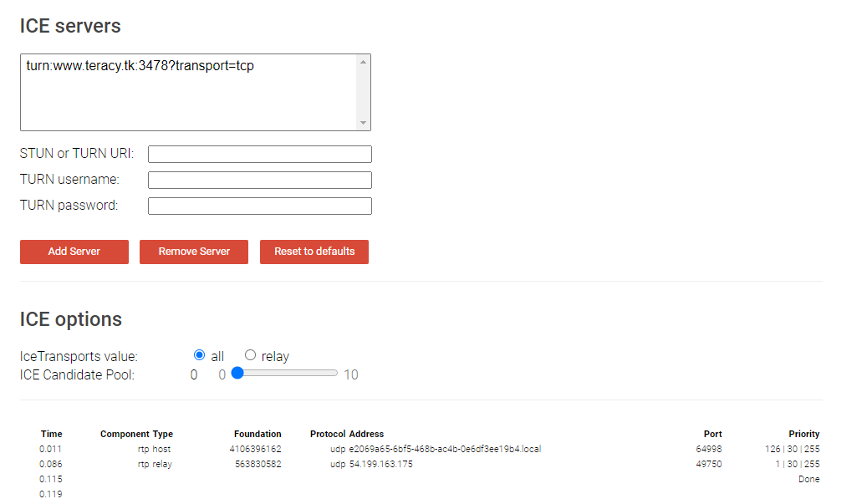Image resolution: width=867 pixels, height=504 pixels.
Task: Click foundation value 4106396162
Action: click(x=256, y=449)
